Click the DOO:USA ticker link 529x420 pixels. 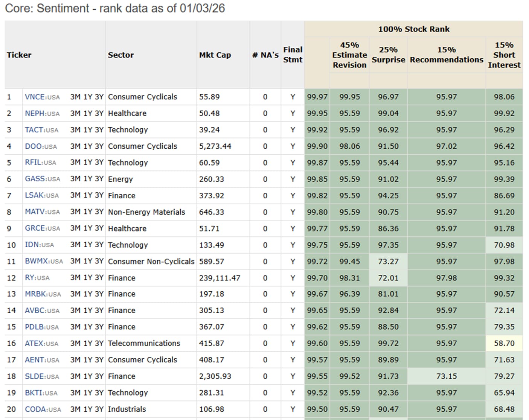click(41, 146)
